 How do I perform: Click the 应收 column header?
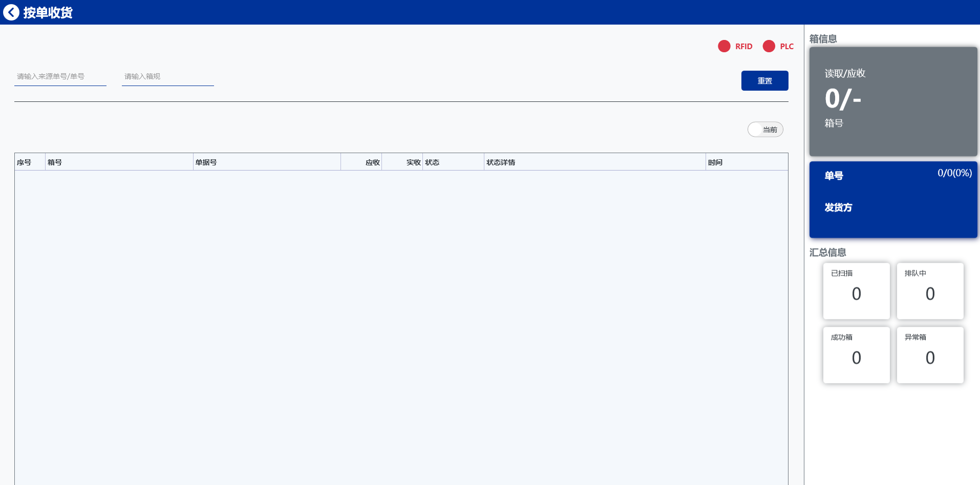[x=361, y=162]
